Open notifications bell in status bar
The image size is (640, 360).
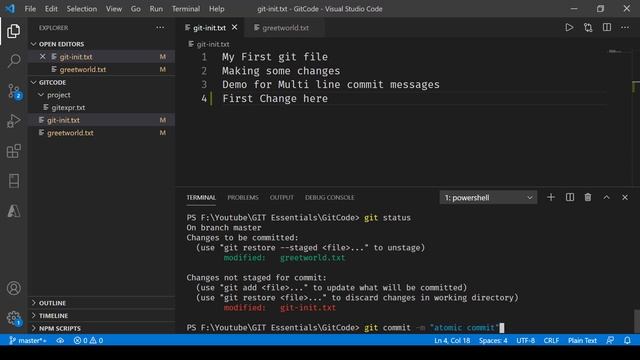(x=627, y=340)
